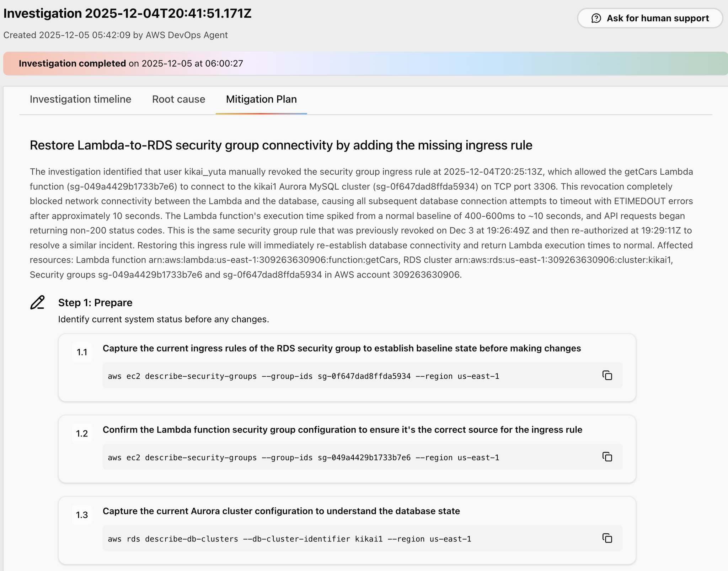Click the Step 1: Prepare heading
The image size is (728, 571).
95,303
